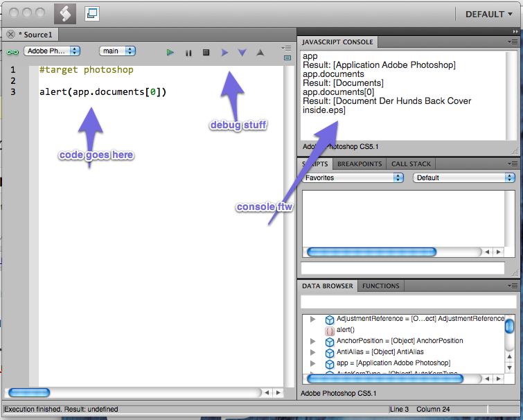The width and height of the screenshot is (523, 420).
Task: Open the main engine dropdown
Action: 117,51
